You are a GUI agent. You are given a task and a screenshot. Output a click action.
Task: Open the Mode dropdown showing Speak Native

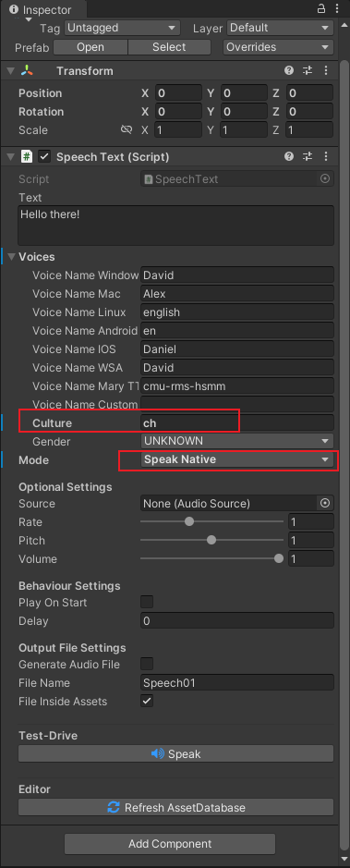tap(237, 459)
